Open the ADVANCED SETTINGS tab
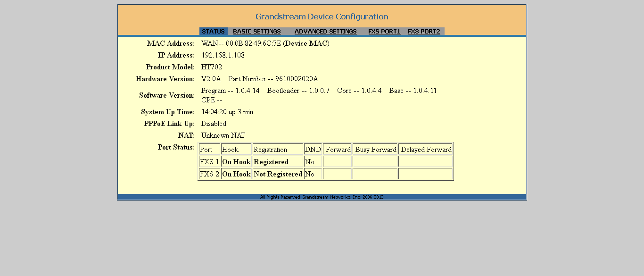The width and height of the screenshot is (644, 276). pos(326,32)
